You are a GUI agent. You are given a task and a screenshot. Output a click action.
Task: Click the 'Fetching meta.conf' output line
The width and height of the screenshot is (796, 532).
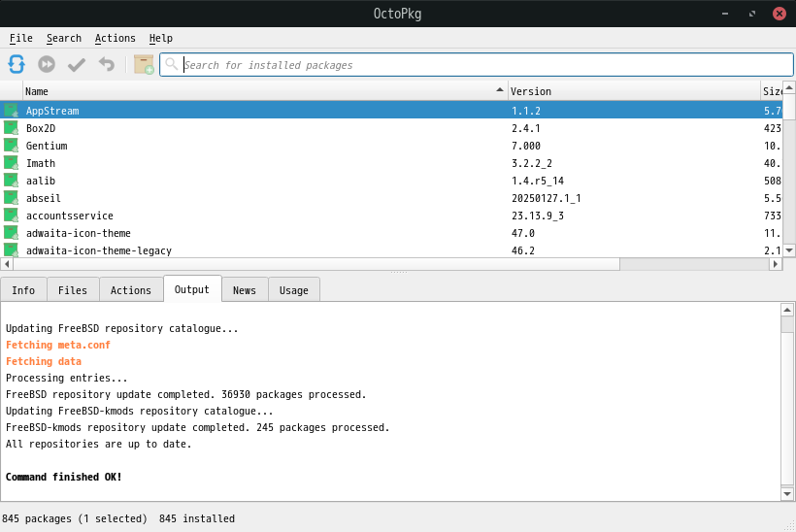[58, 345]
